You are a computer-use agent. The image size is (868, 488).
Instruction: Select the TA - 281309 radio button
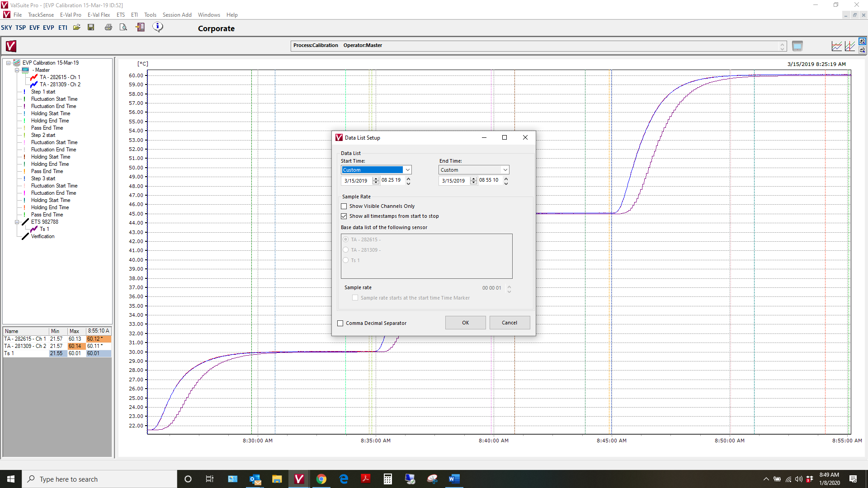click(x=346, y=250)
